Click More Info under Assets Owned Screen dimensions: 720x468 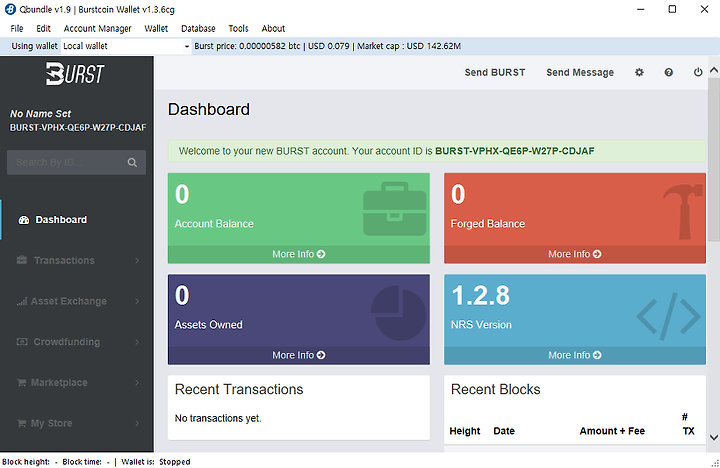pos(298,355)
